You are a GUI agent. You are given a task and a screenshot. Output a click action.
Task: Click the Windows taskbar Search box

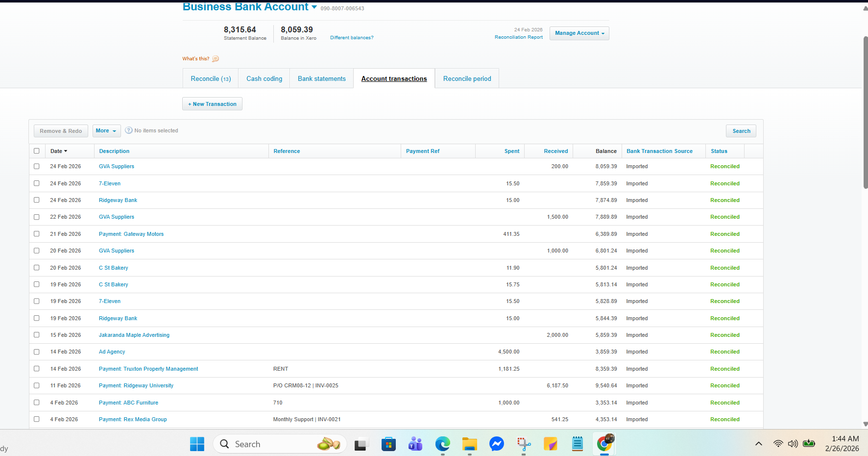tap(280, 444)
